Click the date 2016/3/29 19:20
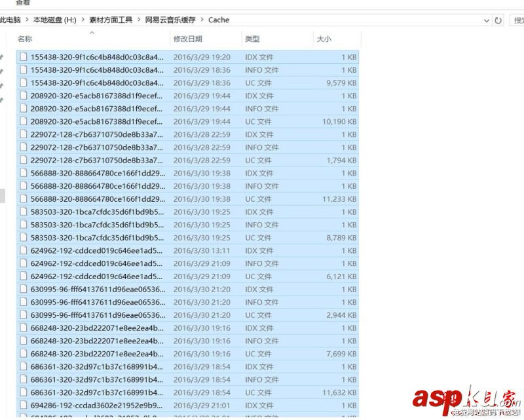524x420 pixels. click(202, 57)
